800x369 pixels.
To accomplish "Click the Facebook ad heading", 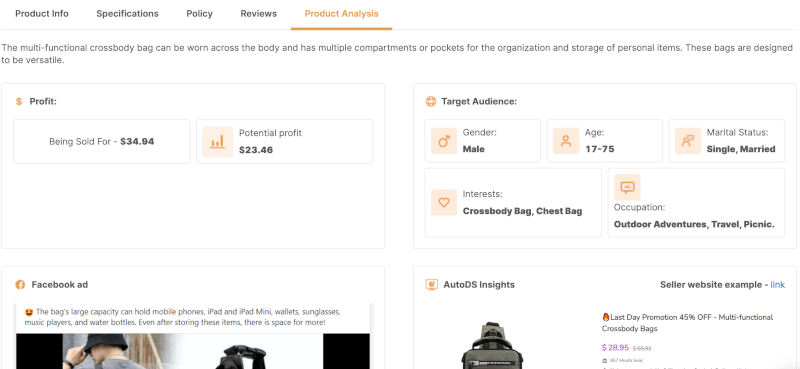I will [60, 285].
